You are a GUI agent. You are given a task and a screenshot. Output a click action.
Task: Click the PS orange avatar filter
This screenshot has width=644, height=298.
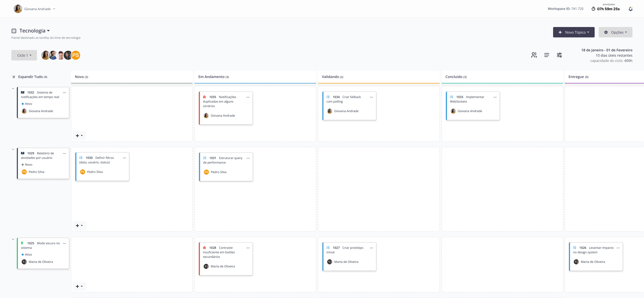coord(76,55)
